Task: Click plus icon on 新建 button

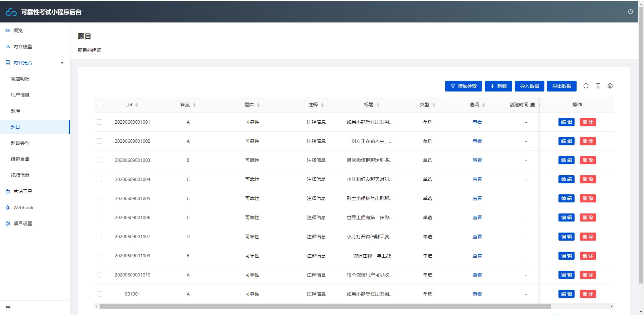Action: [492, 86]
